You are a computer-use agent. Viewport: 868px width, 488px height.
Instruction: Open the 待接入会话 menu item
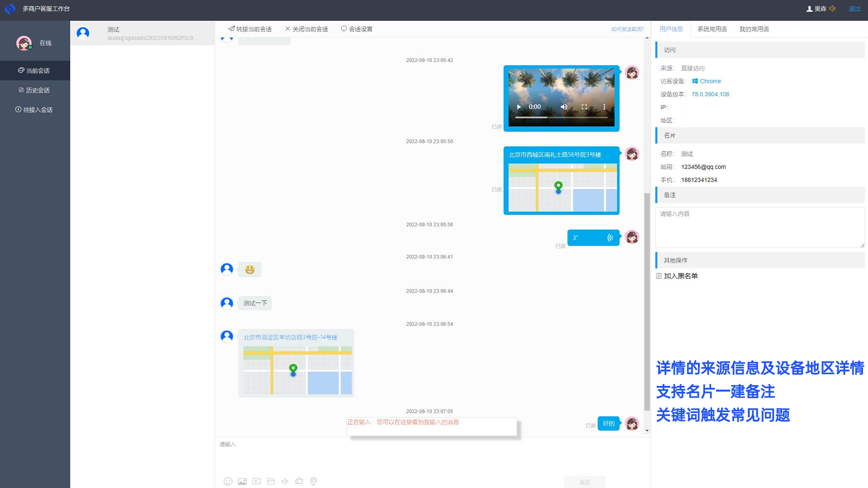coord(35,110)
